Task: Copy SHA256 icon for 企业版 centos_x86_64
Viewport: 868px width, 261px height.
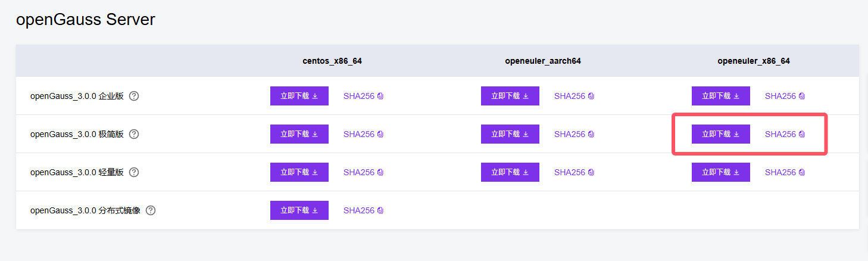Action: coord(380,96)
